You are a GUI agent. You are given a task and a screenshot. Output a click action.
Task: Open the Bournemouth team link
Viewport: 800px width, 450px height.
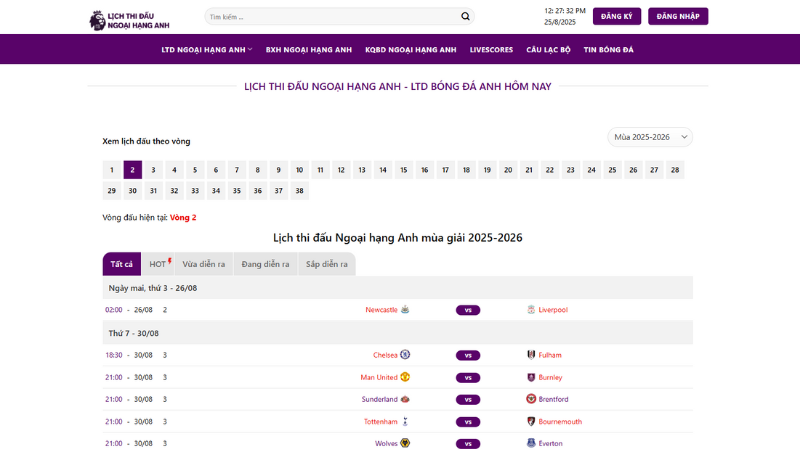[560, 422]
